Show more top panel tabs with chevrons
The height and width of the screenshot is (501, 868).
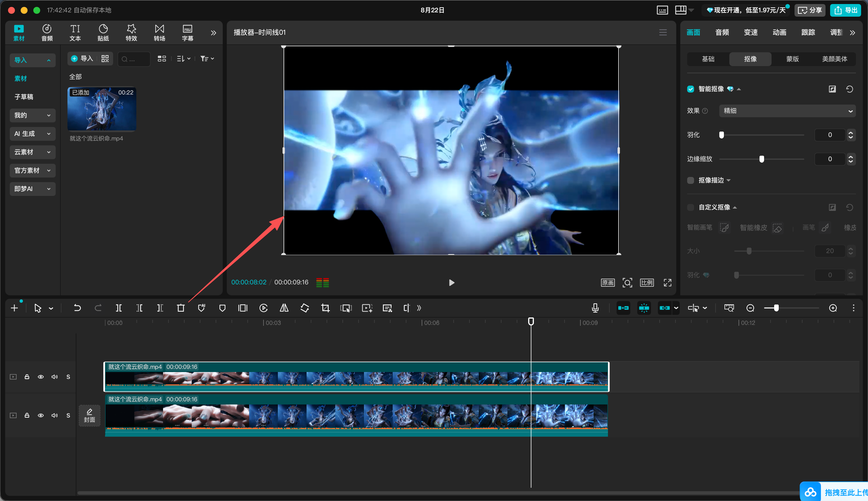click(214, 33)
